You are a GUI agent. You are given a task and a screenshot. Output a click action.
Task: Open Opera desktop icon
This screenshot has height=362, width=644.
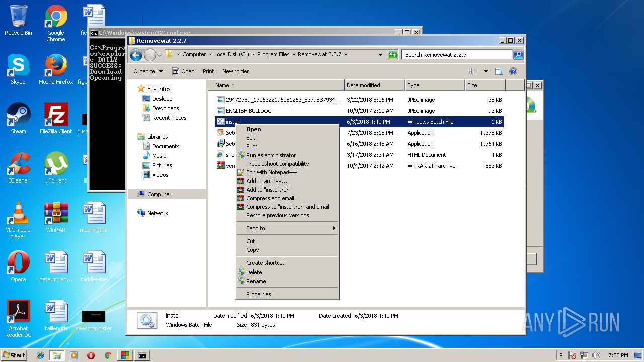coord(18,266)
